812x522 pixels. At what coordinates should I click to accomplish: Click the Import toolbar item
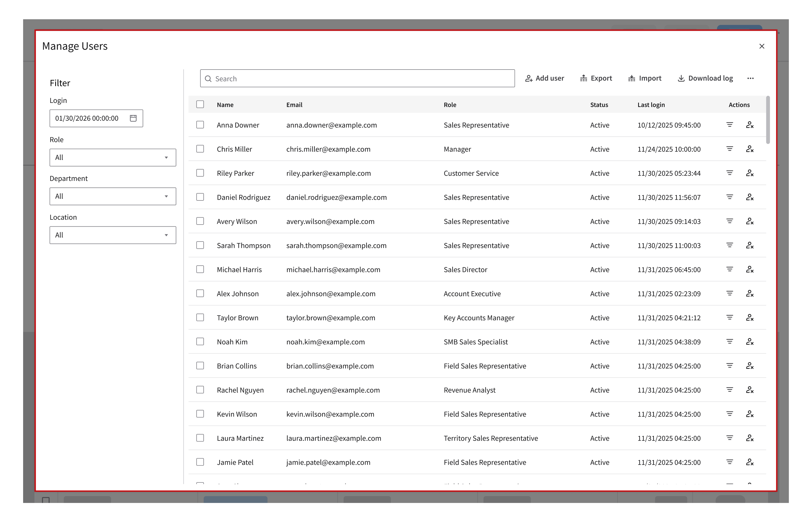pos(645,78)
